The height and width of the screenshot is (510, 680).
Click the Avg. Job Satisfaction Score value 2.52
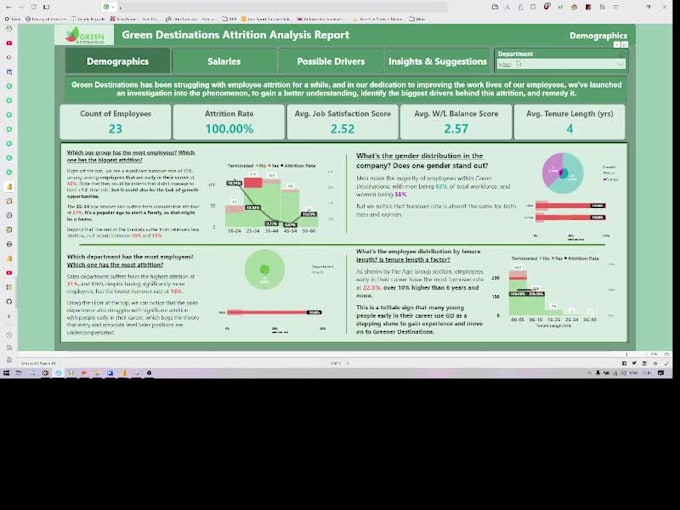point(343,129)
